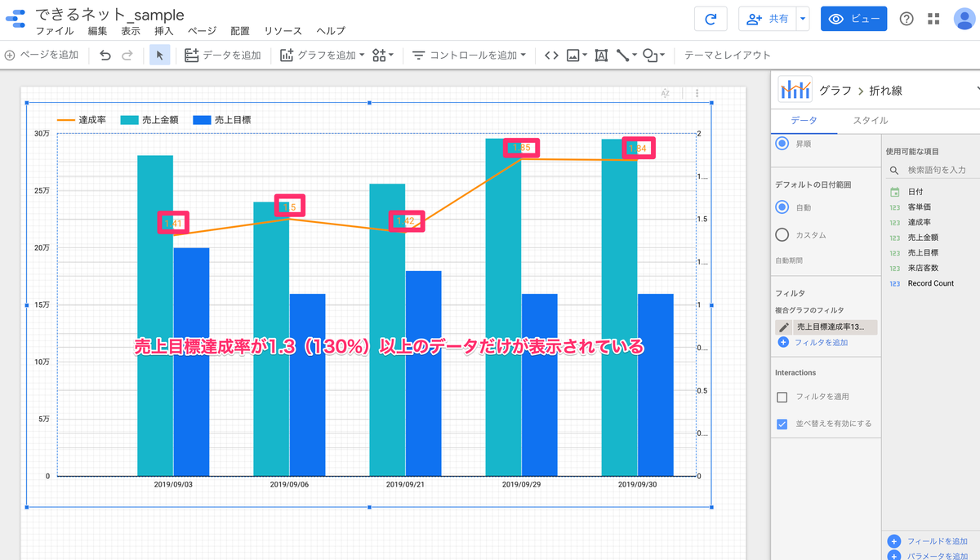This screenshot has width=980, height=560.
Task: Click データを追加 button
Action: coord(223,56)
